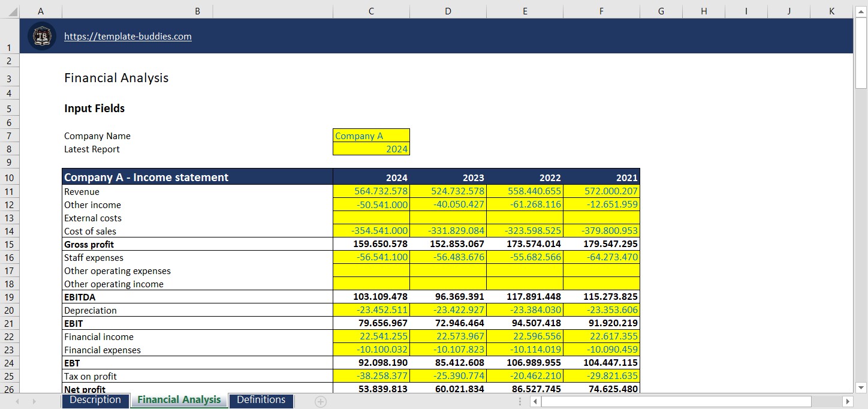Viewport: 868px width, 409px height.
Task: Switch to the Definitions sheet tab
Action: click(x=261, y=400)
